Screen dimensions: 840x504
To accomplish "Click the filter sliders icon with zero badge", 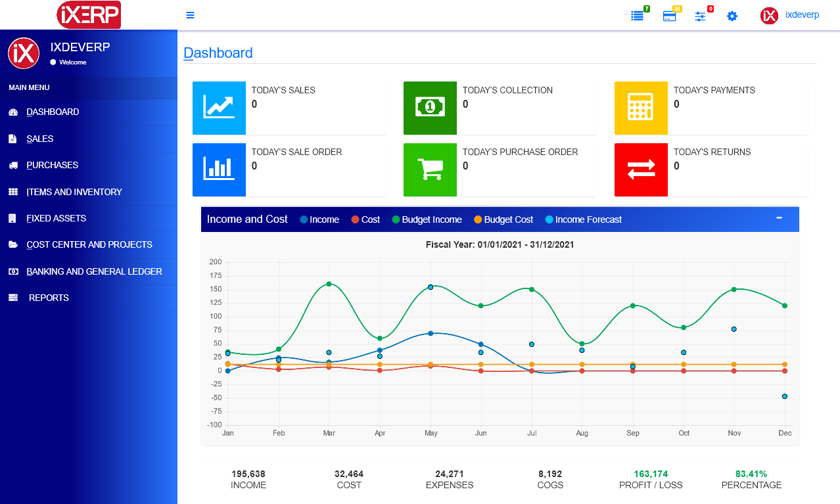I will click(700, 16).
